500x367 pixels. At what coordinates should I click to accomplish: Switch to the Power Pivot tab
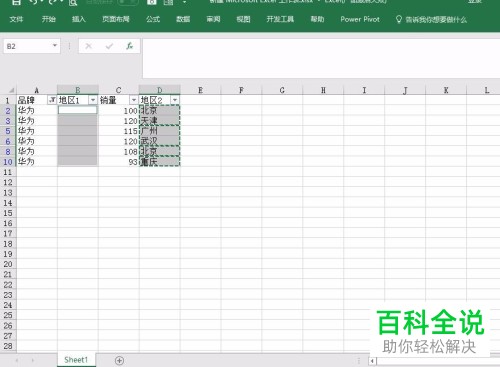360,19
